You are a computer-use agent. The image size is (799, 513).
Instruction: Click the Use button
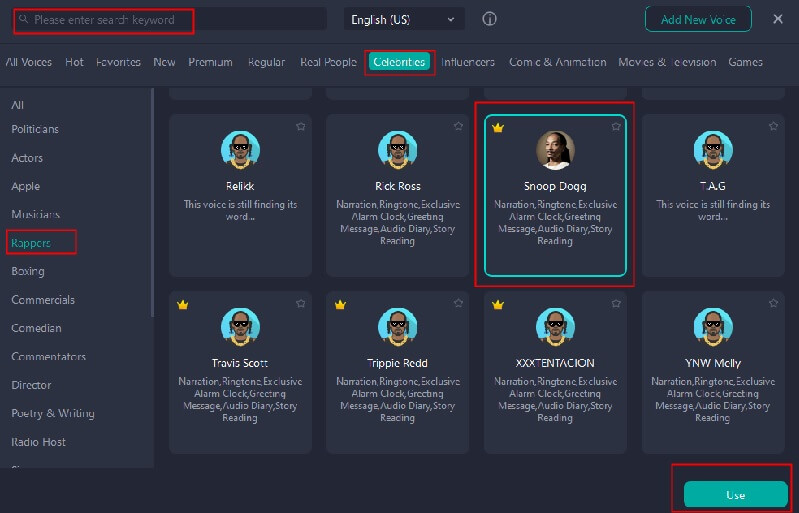[x=735, y=494]
